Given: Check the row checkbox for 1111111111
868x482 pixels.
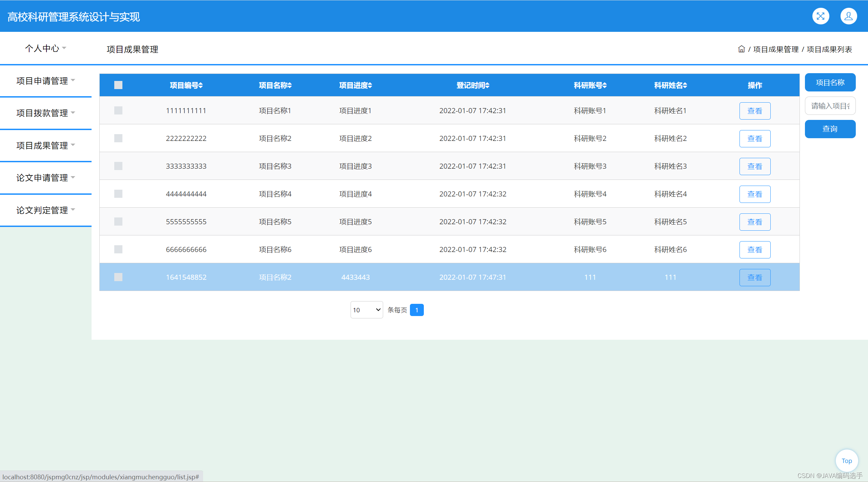Looking at the screenshot, I should pyautogui.click(x=118, y=110).
